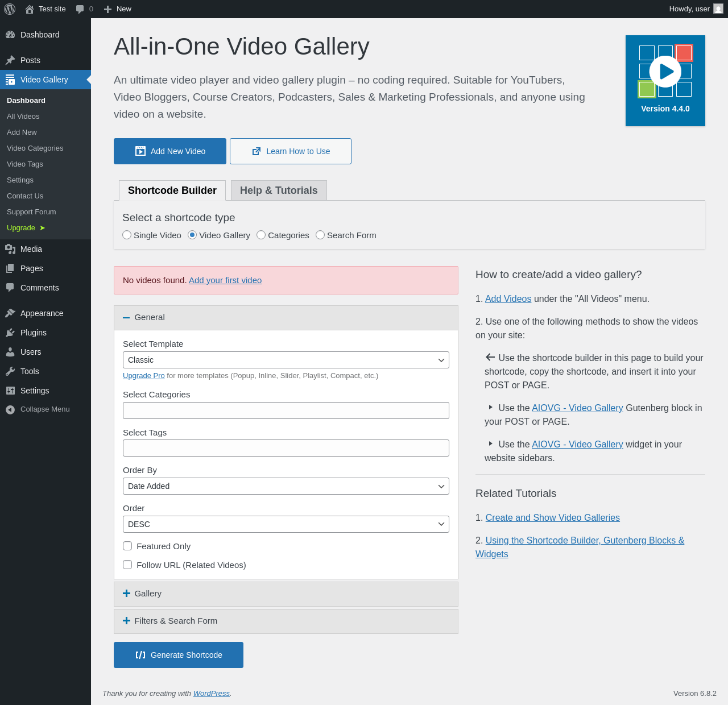Image resolution: width=728 pixels, height=705 pixels.
Task: Open Video Gallery Settings submenu item
Action: [45, 180]
